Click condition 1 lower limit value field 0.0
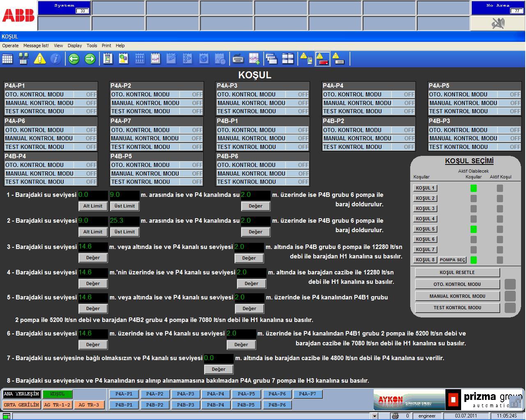 [x=93, y=195]
